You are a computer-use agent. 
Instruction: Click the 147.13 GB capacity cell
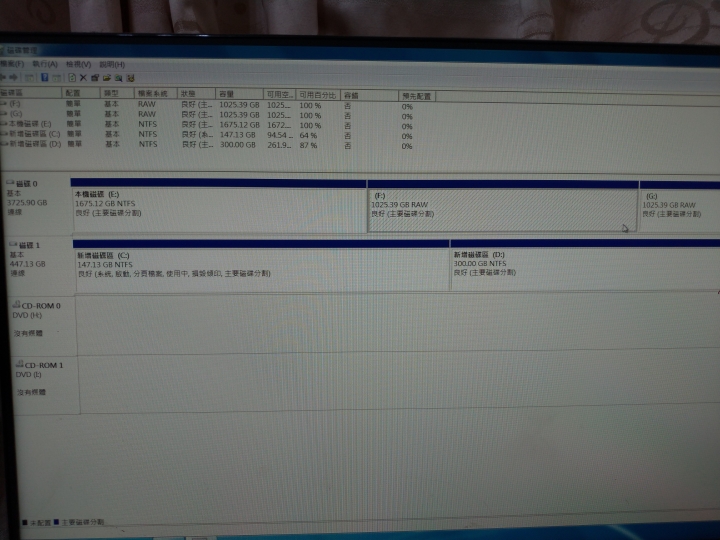[237, 135]
